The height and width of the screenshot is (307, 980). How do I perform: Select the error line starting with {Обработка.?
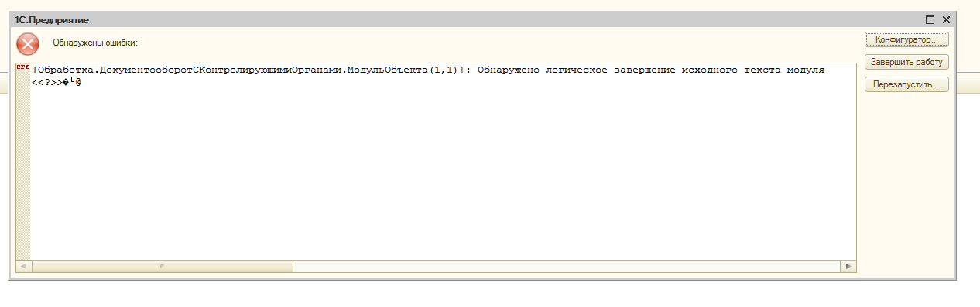click(x=428, y=70)
